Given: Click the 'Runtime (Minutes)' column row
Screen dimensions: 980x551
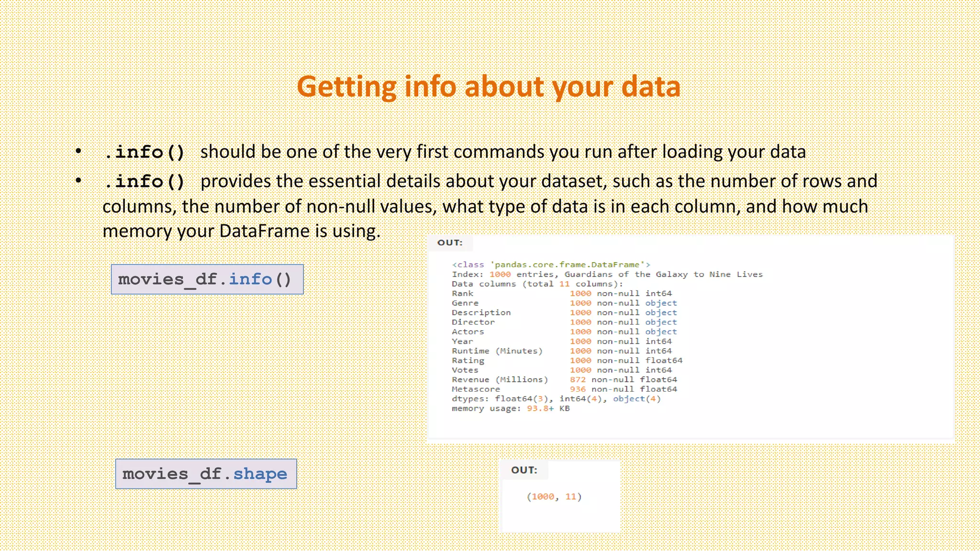Looking at the screenshot, I should (x=562, y=351).
